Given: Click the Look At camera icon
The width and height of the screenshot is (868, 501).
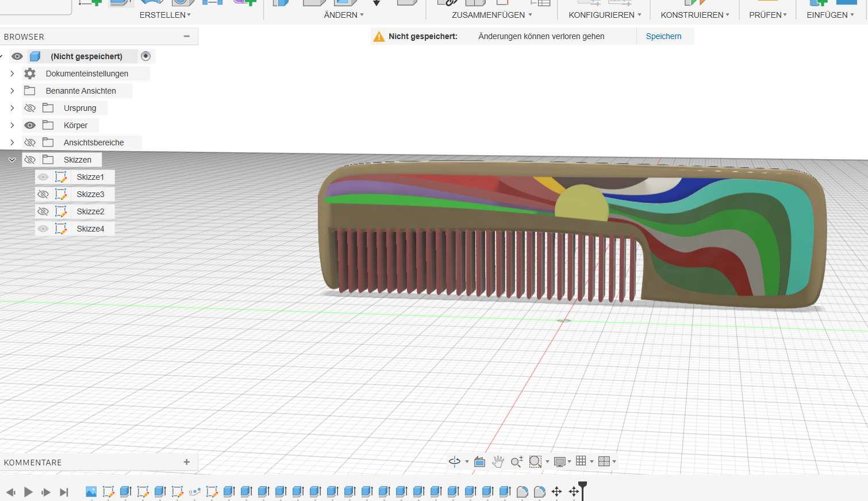Looking at the screenshot, I should coord(479,461).
